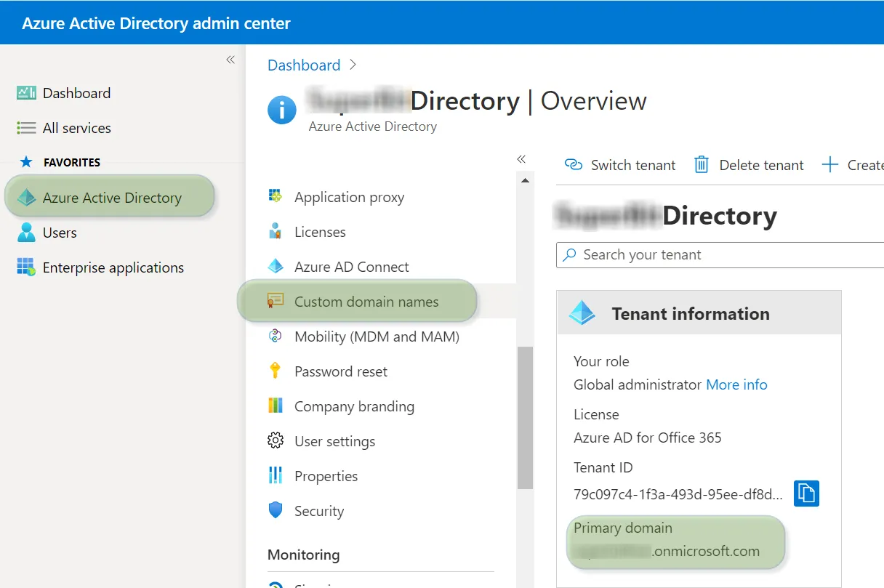884x588 pixels.
Task: Open the Password reset key icon
Action: (x=275, y=371)
